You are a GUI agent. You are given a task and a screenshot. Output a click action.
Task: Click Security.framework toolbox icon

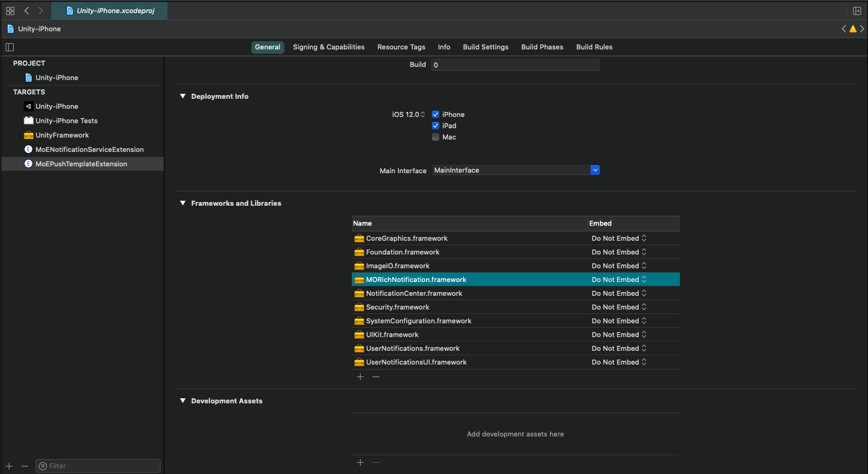(359, 307)
